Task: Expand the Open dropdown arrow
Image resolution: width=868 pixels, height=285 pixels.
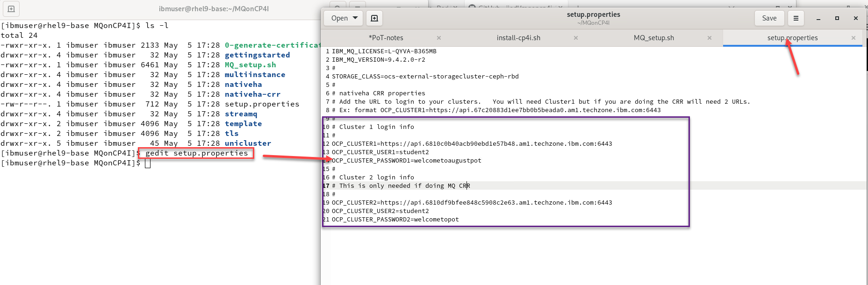Action: [355, 18]
